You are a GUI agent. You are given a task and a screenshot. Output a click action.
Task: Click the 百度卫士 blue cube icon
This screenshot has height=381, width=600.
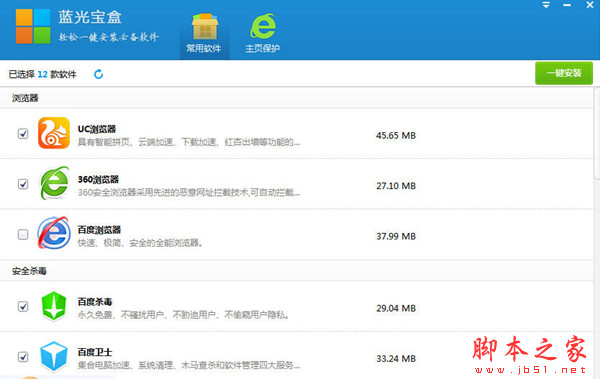click(x=54, y=356)
